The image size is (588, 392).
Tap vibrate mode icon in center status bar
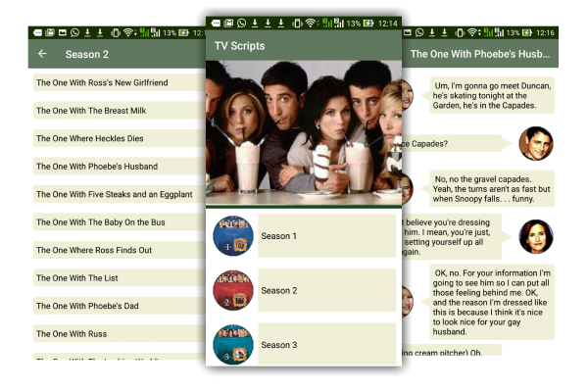coord(297,24)
